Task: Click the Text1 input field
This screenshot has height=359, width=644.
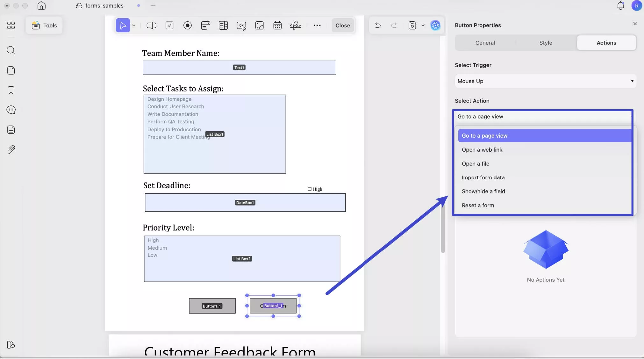Action: pos(239,68)
